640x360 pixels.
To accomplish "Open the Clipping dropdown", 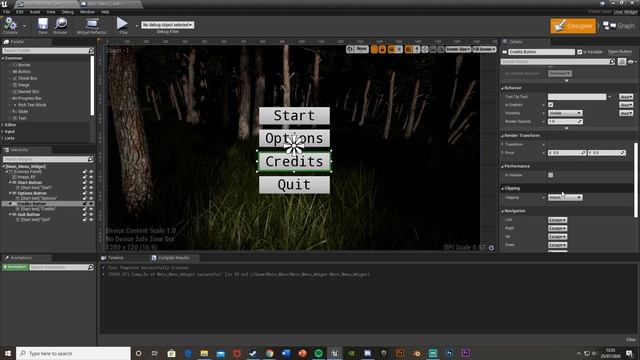I will [565, 198].
